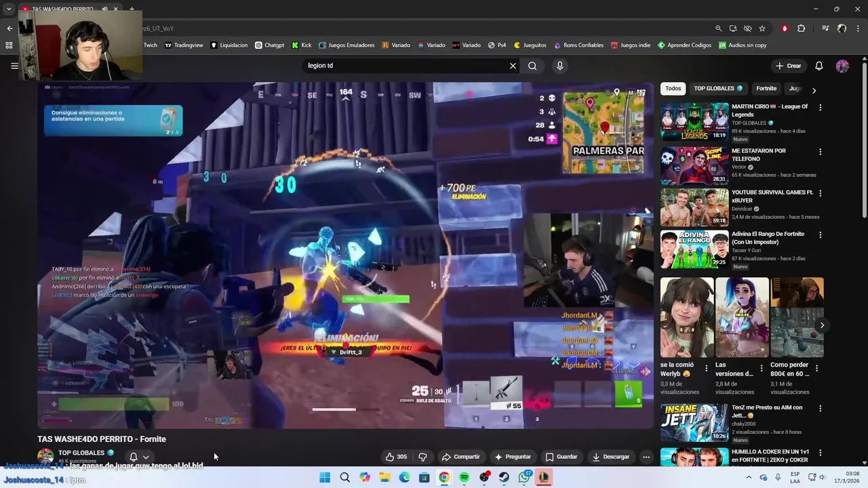Open the Chrome tab search dropdown
Image resolution: width=868 pixels, height=488 pixels.
pyautogui.click(x=9, y=9)
